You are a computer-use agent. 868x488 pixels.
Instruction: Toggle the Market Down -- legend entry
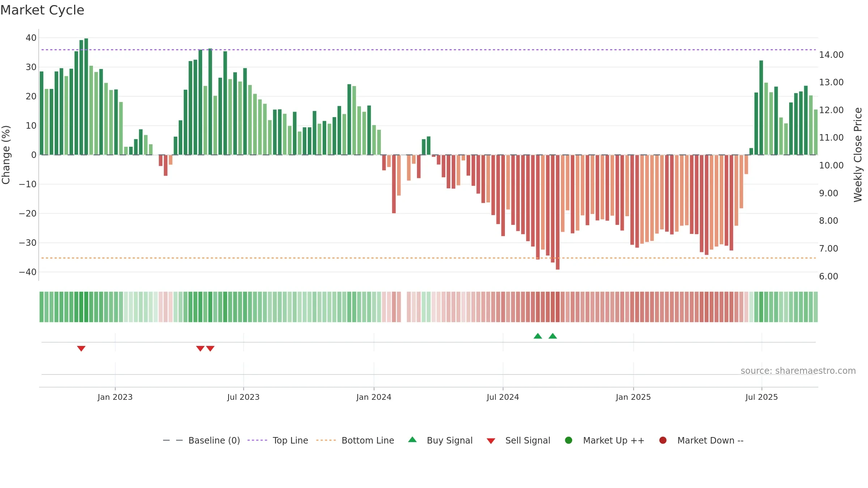click(x=701, y=440)
